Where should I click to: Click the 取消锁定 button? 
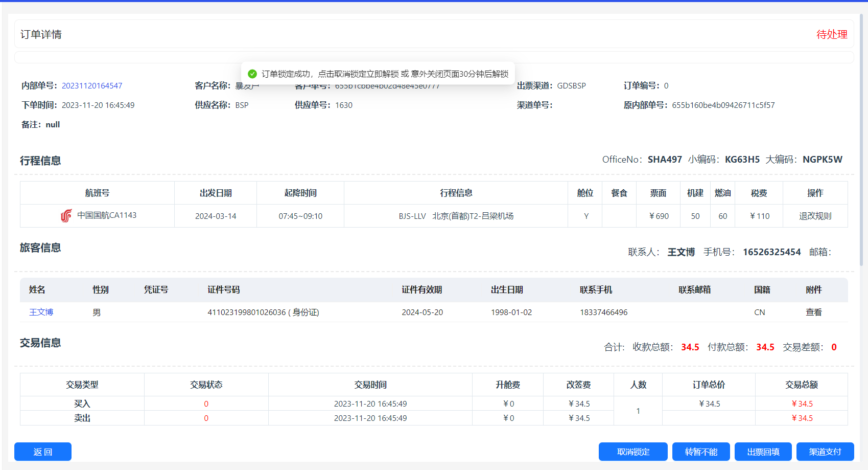[x=633, y=452]
